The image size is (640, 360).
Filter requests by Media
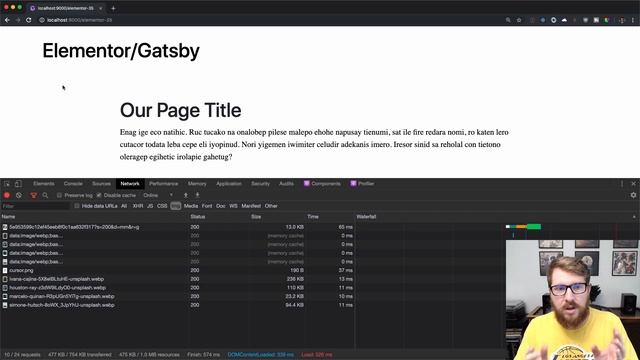[x=191, y=206]
